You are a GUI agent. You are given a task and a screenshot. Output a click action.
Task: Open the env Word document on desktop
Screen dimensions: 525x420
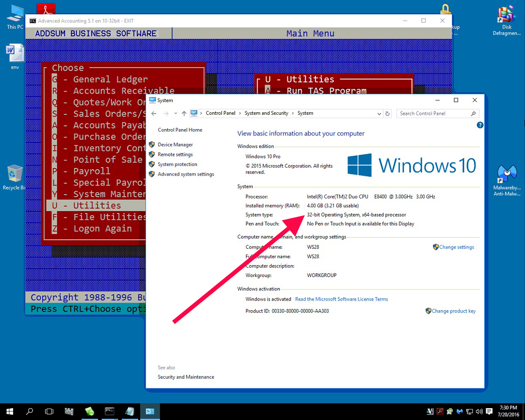pyautogui.click(x=15, y=57)
